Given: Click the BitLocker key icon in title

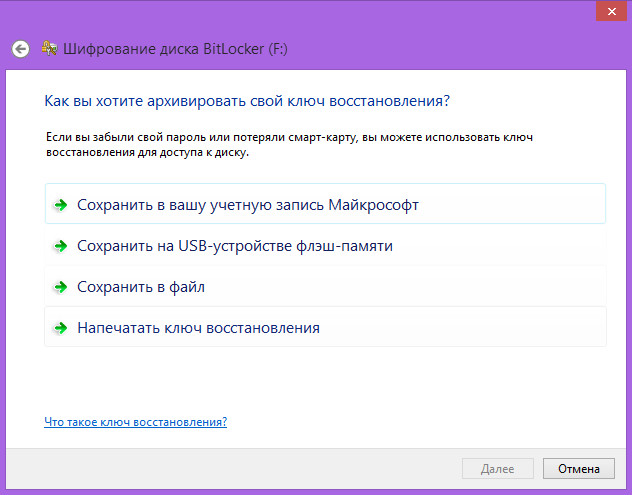Looking at the screenshot, I should pos(49,48).
